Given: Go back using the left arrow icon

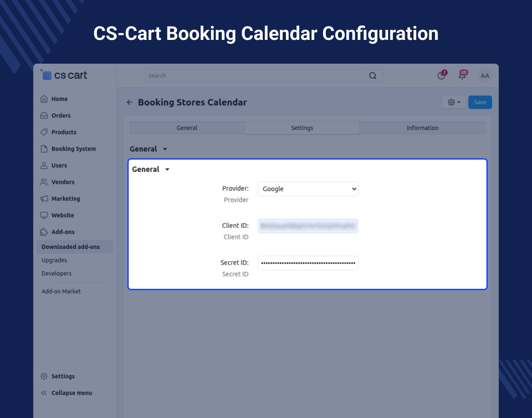Looking at the screenshot, I should pos(130,103).
